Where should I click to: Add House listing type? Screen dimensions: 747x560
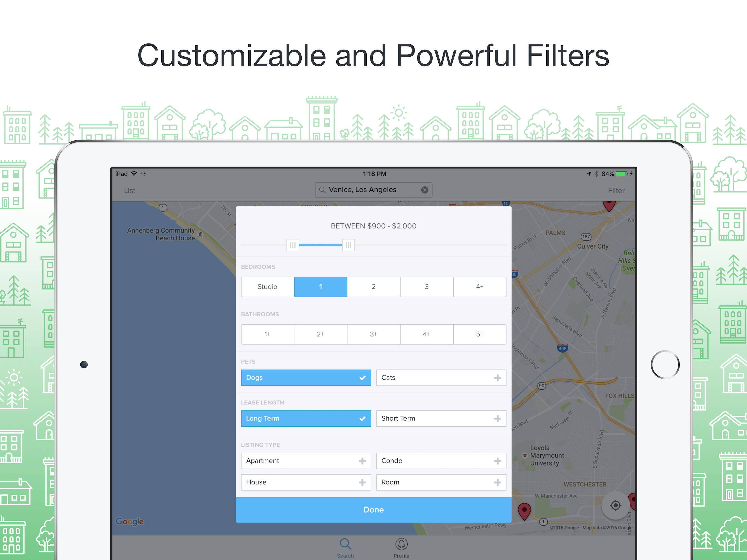point(306,482)
